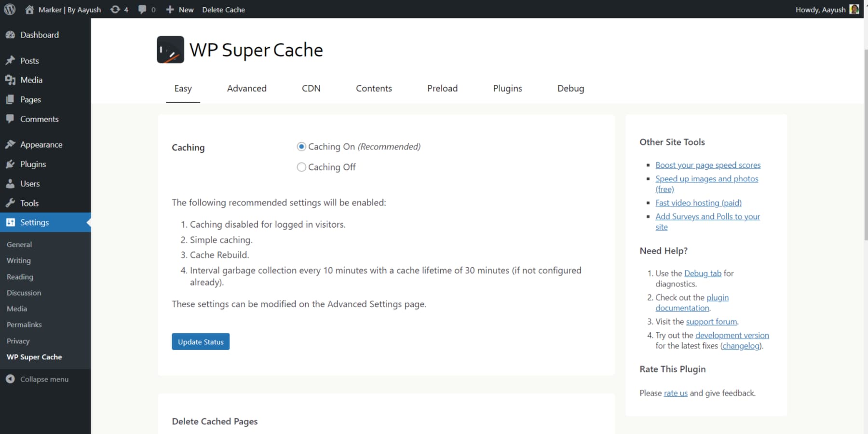This screenshot has width=868, height=434.
Task: Select the Appearance brush icon
Action: [x=11, y=144]
